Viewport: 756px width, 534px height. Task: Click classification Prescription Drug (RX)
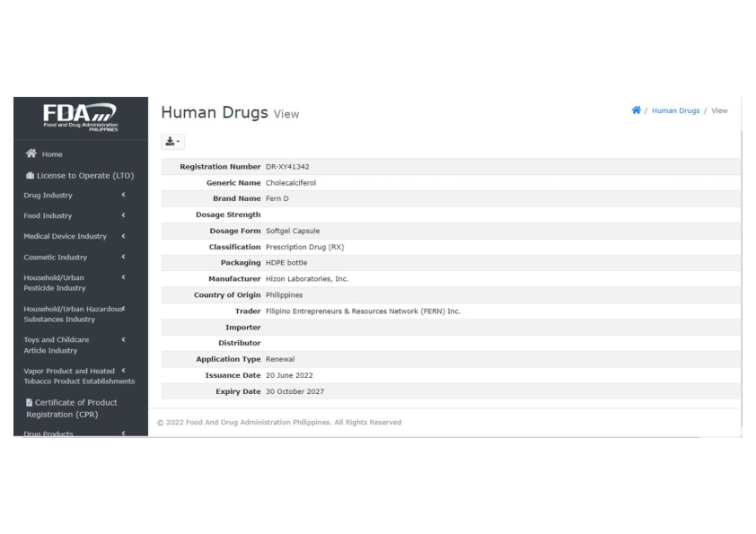point(304,247)
